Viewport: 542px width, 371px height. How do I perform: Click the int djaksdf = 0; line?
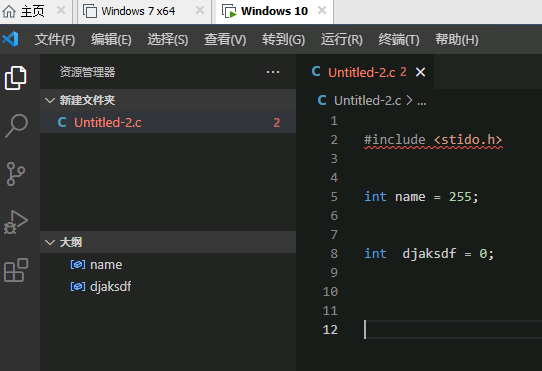click(x=429, y=254)
